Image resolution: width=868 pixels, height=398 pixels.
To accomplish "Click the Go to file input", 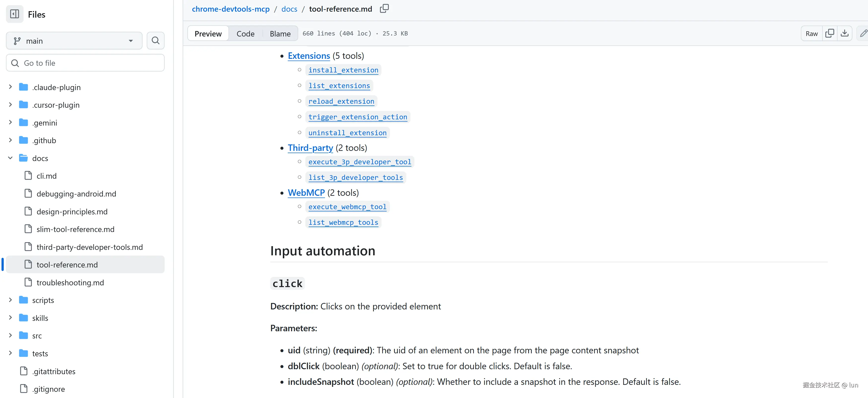I will [x=85, y=63].
